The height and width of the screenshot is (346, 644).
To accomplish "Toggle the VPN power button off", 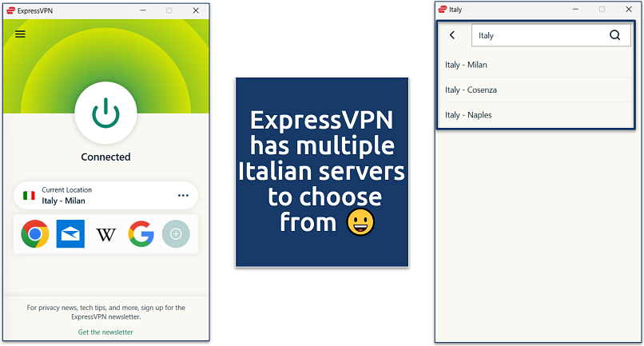I will point(105,113).
